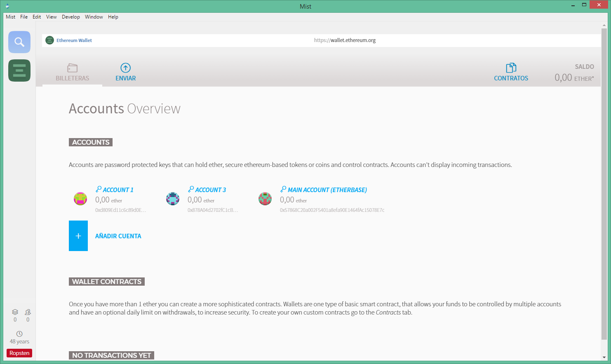
Task: Click the Contratos documents icon
Action: [511, 68]
